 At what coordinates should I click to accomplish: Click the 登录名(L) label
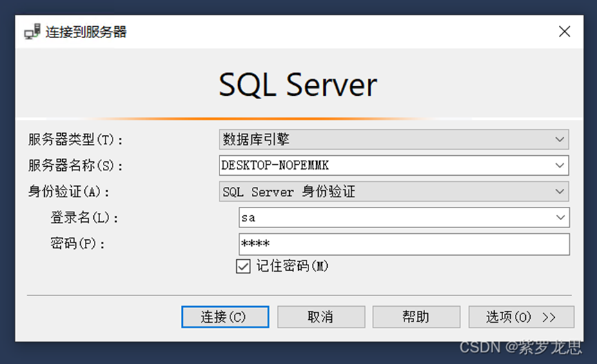(x=84, y=218)
